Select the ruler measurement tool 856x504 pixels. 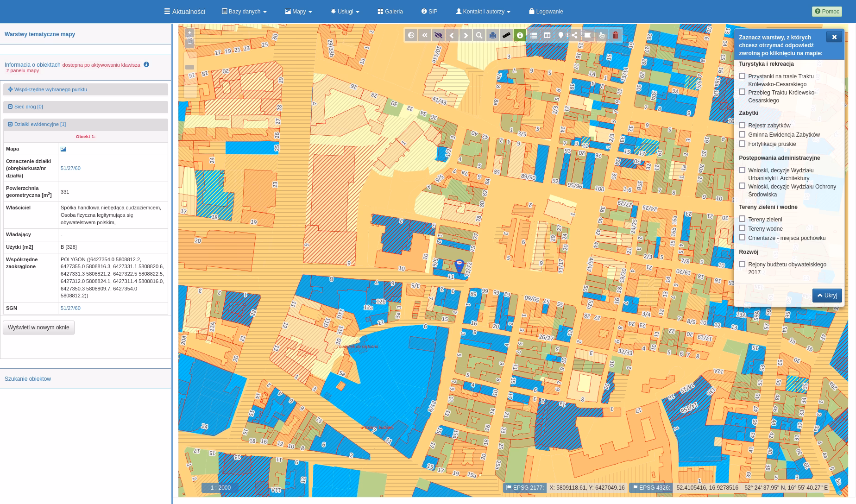[506, 35]
